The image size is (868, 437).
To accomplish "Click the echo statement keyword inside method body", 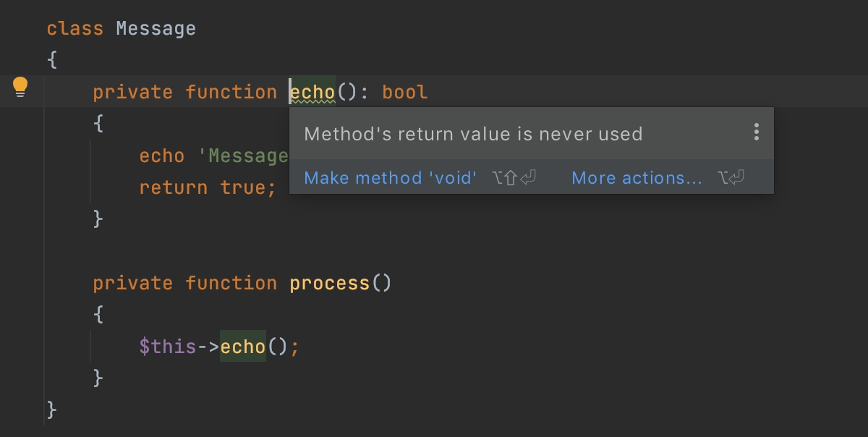I will 162,156.
